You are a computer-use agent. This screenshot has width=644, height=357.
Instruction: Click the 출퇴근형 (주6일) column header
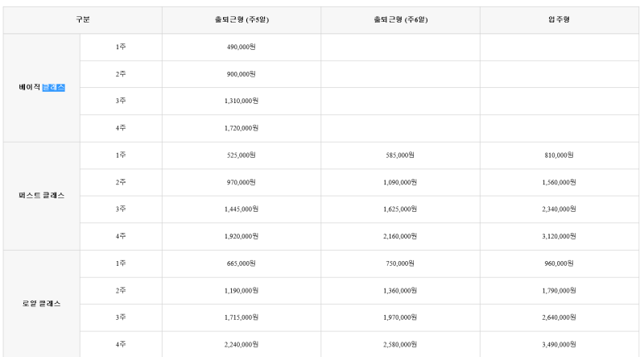400,19
